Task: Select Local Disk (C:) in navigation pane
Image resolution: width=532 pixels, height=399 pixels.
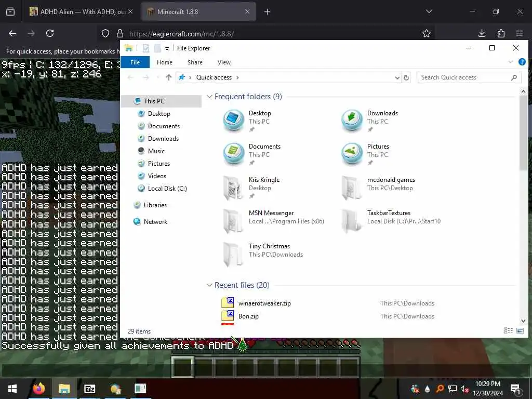Action: coord(167,188)
